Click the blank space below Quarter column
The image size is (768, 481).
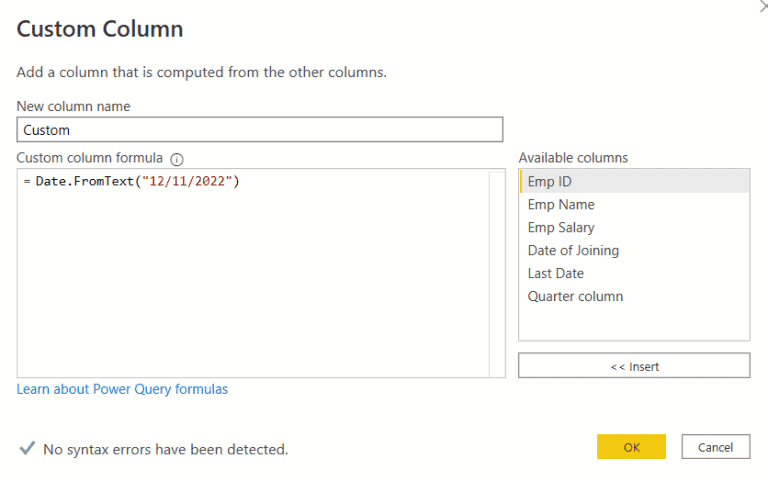click(x=634, y=324)
